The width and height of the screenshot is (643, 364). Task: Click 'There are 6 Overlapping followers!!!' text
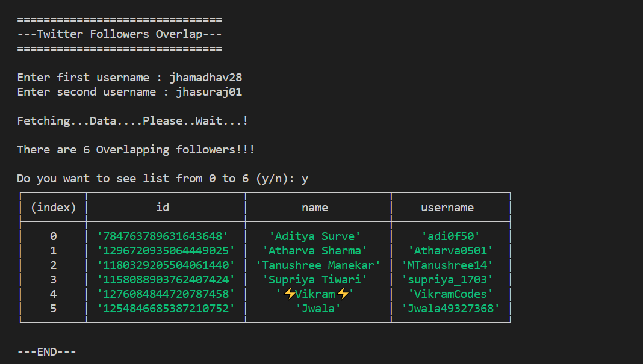coord(135,150)
